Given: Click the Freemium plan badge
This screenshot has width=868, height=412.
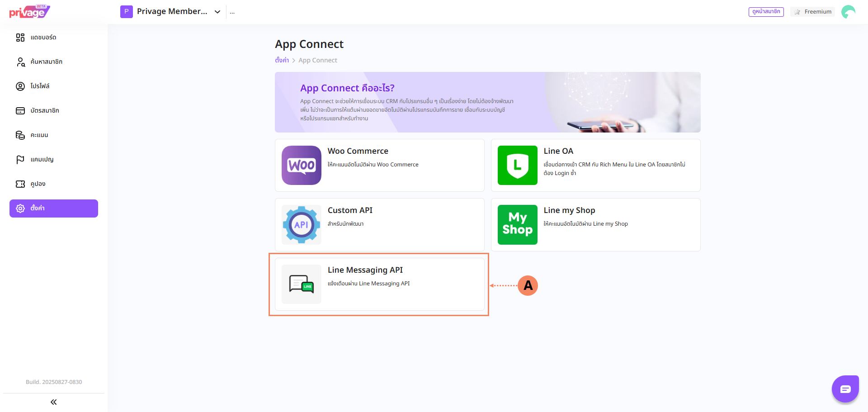Looking at the screenshot, I should point(813,12).
